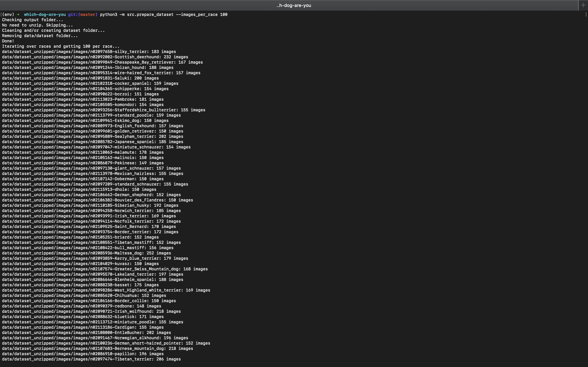The image size is (588, 367).
Task: Click the silky_terrier 183 images line
Action: pos(89,52)
